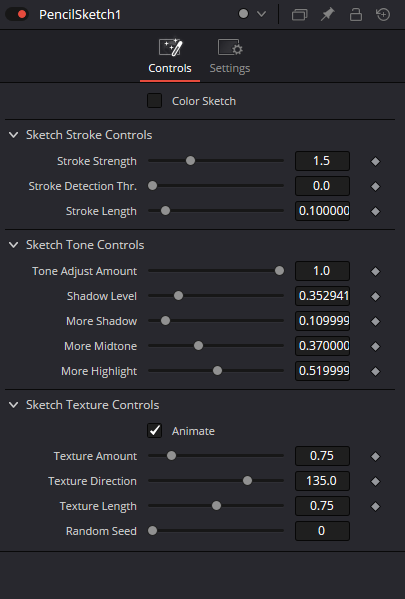Click the Random Seed value field
Image resolution: width=405 pixels, height=599 pixels.
pyautogui.click(x=322, y=531)
